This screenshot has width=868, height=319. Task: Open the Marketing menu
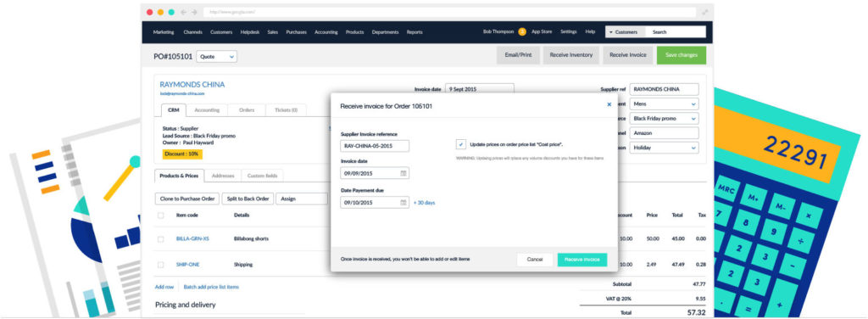point(164,32)
